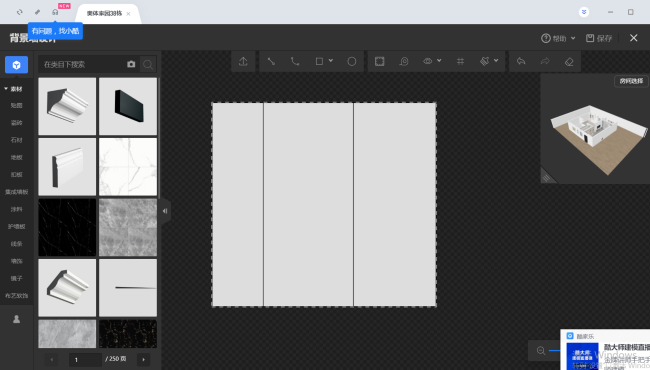Select the rectangle drawing tool

[319, 61]
